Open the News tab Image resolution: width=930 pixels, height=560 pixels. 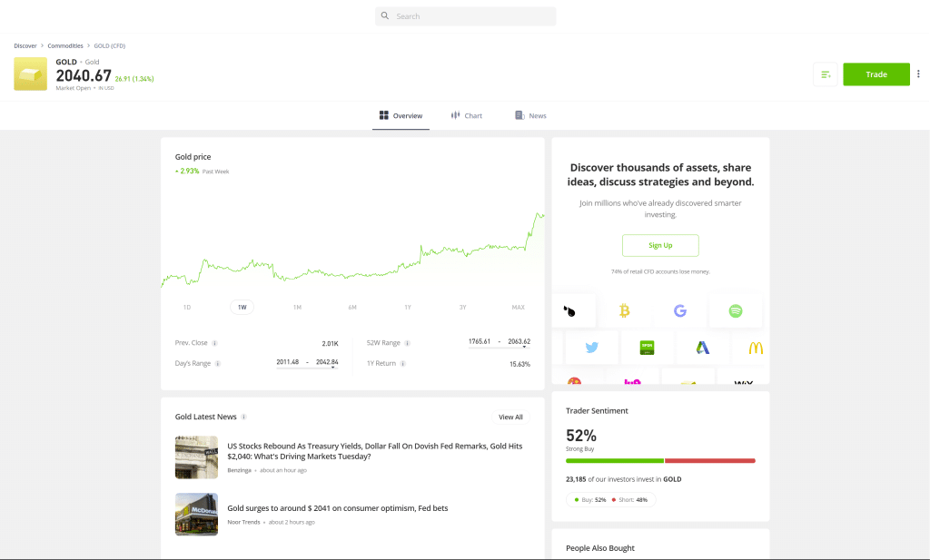(x=530, y=116)
